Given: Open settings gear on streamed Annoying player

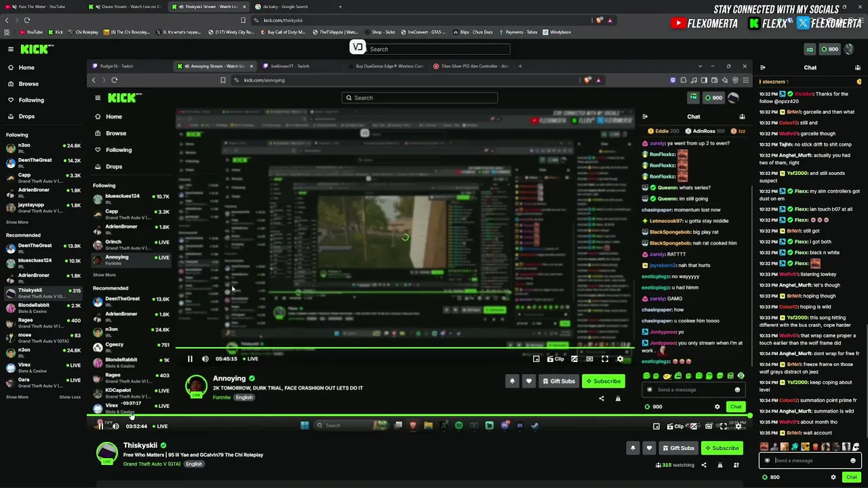Looking at the screenshot, I should point(620,359).
